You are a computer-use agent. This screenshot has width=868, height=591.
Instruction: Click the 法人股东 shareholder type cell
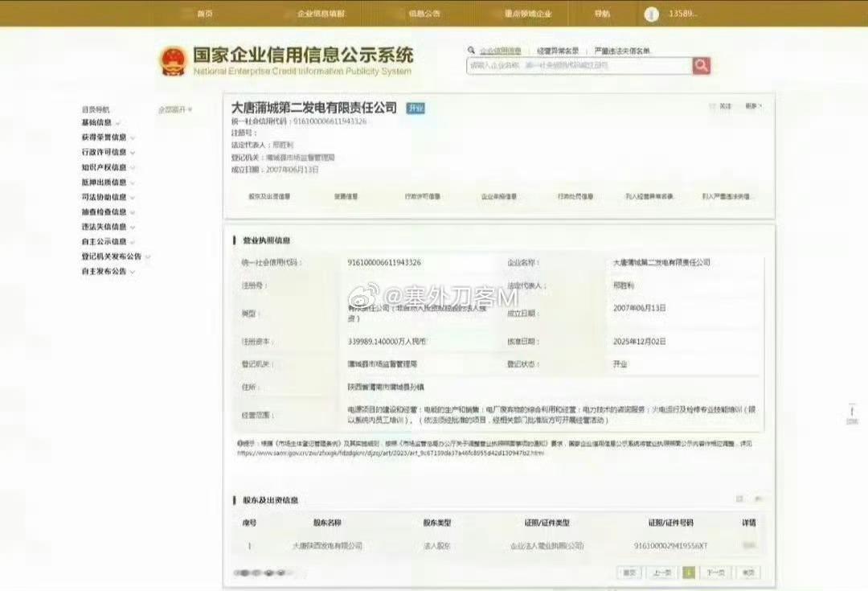click(436, 546)
